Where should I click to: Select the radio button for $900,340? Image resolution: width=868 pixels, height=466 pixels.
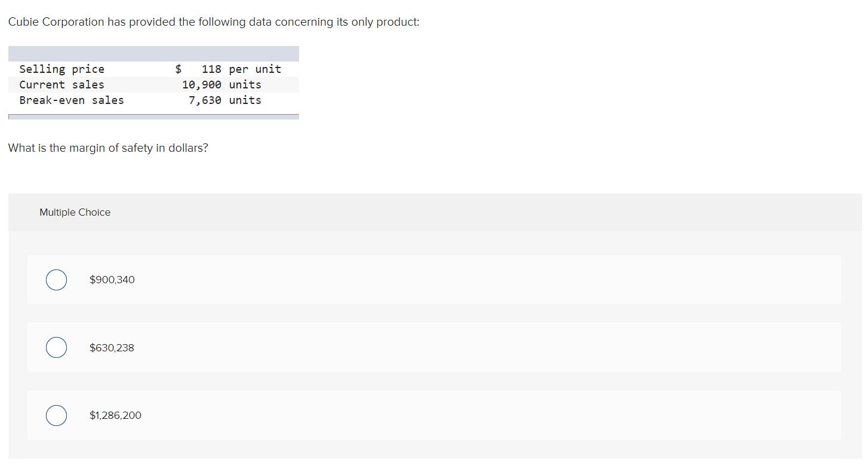[x=56, y=280]
